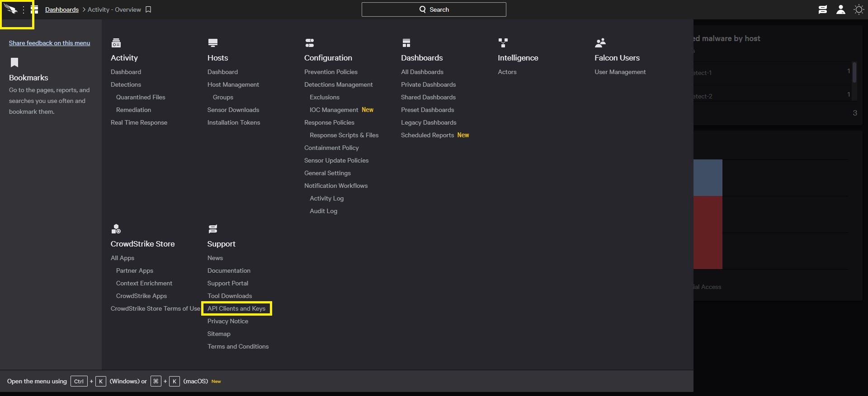Image resolution: width=868 pixels, height=396 pixels.
Task: Open CrowdStrike Store Terms of Use
Action: (155, 308)
